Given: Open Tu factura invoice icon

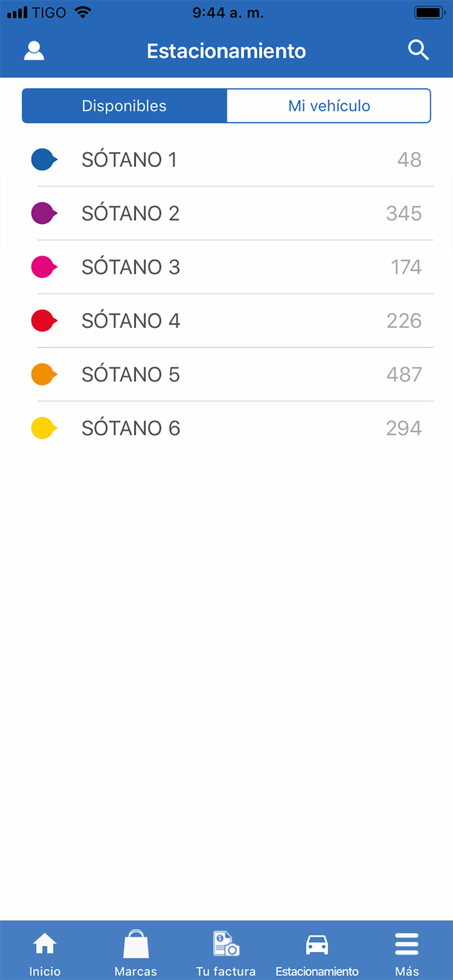Looking at the screenshot, I should [226, 945].
